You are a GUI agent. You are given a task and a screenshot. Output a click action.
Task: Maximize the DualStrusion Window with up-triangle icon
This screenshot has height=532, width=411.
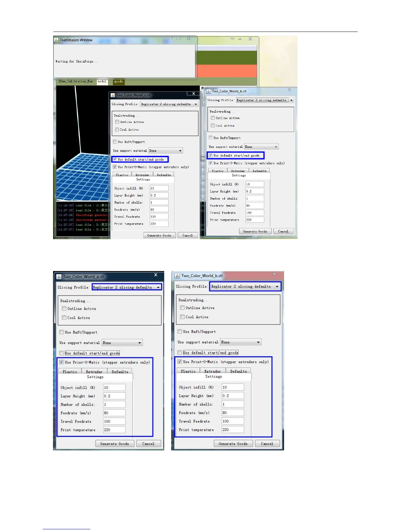pyautogui.click(x=178, y=39)
